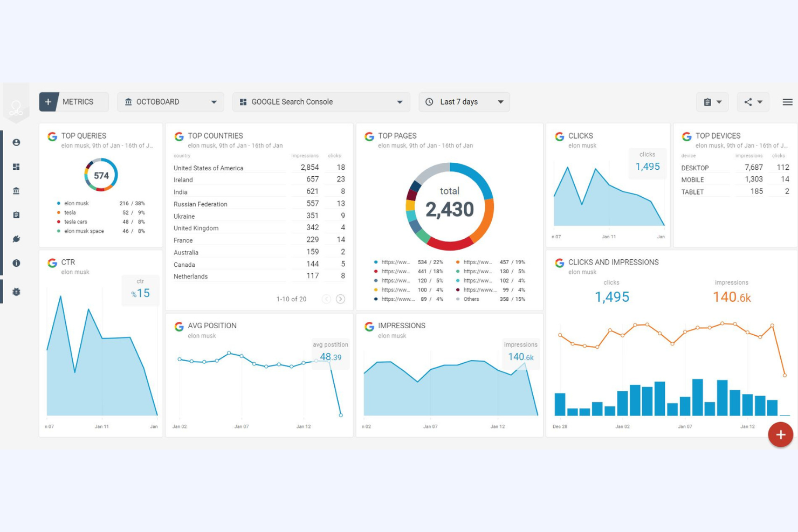This screenshot has width=798, height=532.
Task: Click the CLICKS AND IMPRESSIONS widget title
Action: pyautogui.click(x=614, y=262)
